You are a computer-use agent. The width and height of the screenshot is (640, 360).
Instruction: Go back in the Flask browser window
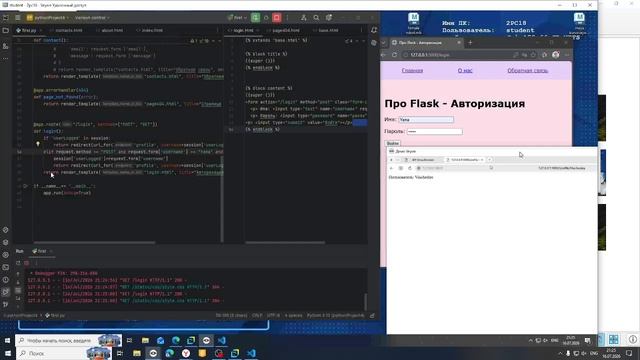(384, 55)
